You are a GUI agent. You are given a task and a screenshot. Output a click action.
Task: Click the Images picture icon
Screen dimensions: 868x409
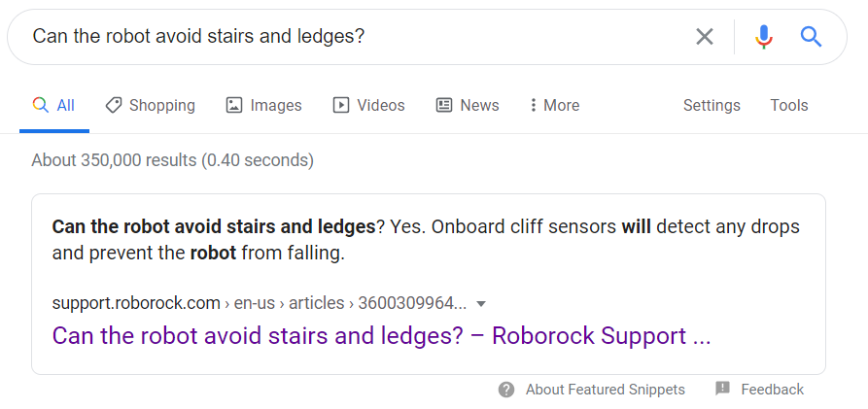click(x=233, y=105)
